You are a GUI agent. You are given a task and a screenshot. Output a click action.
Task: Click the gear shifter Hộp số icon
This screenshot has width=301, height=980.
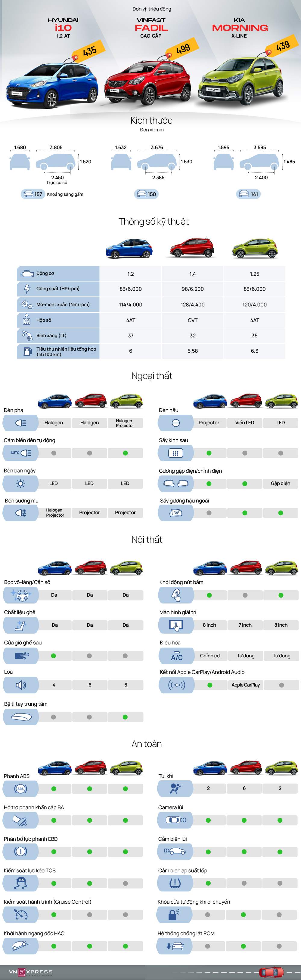27,320
